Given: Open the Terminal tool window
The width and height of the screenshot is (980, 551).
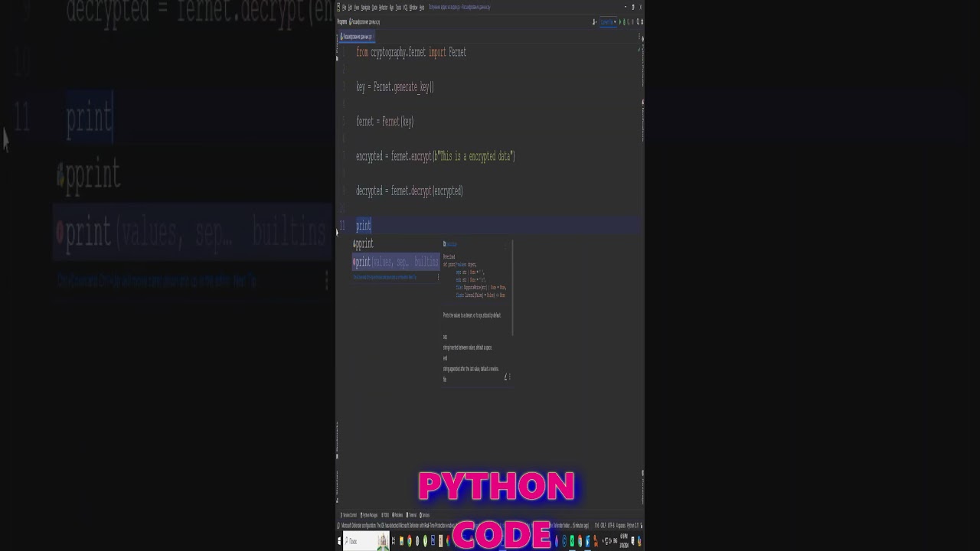Looking at the screenshot, I should [x=411, y=515].
